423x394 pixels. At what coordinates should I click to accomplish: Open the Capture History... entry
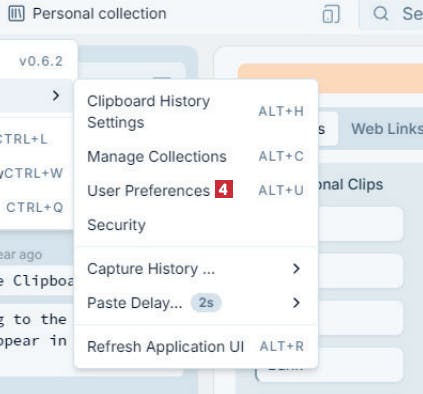point(196,268)
